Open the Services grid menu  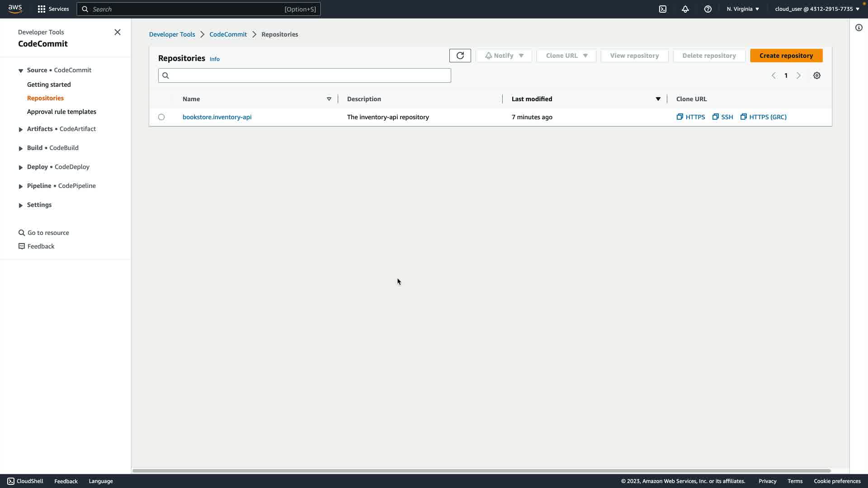[x=53, y=9]
